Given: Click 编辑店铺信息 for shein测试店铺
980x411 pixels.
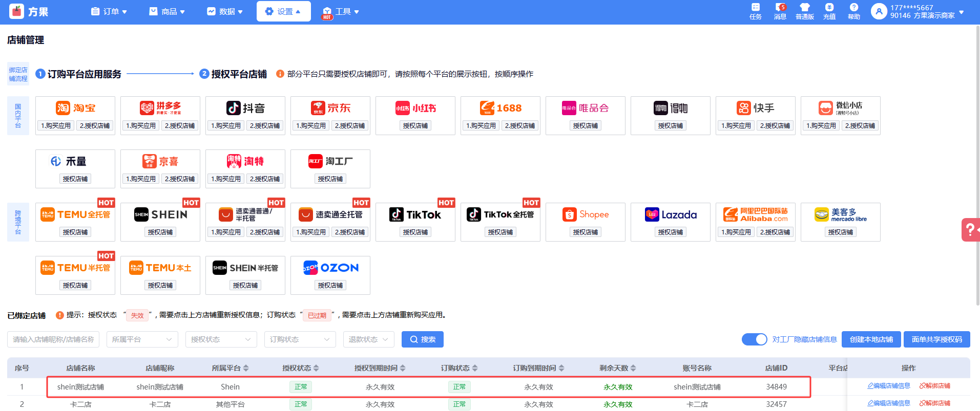Looking at the screenshot, I should [x=889, y=386].
